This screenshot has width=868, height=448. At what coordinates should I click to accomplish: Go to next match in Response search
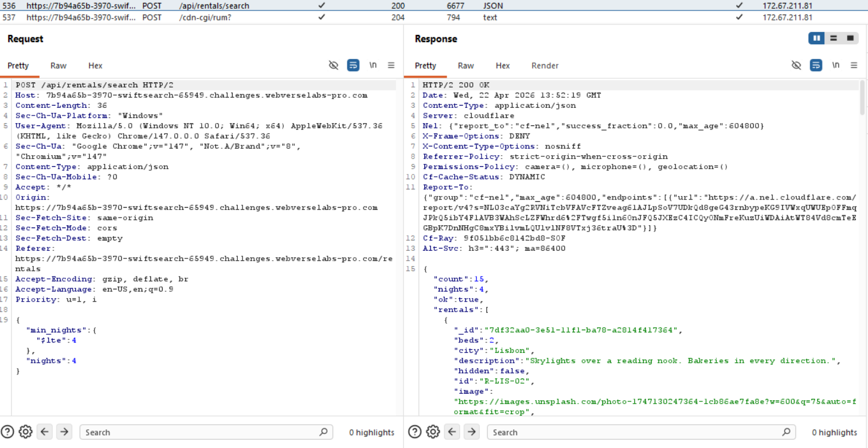pyautogui.click(x=472, y=432)
